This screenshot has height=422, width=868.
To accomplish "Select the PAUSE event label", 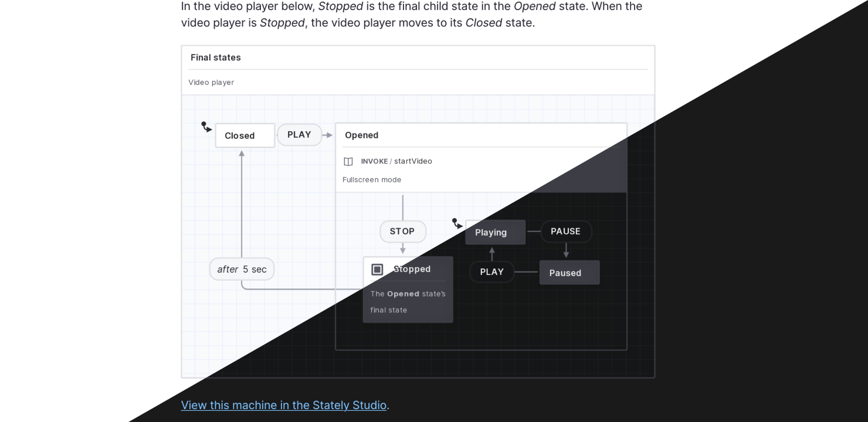I will pos(565,232).
